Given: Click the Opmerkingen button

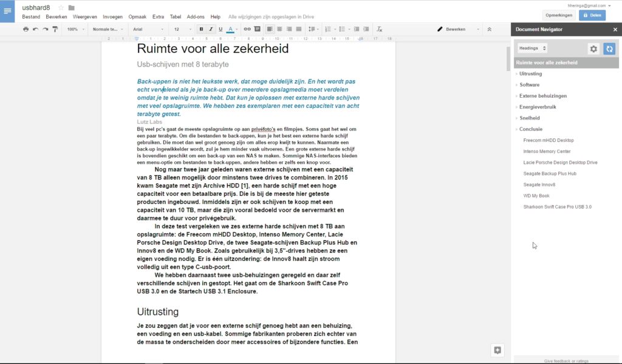Looking at the screenshot, I should click(x=559, y=15).
